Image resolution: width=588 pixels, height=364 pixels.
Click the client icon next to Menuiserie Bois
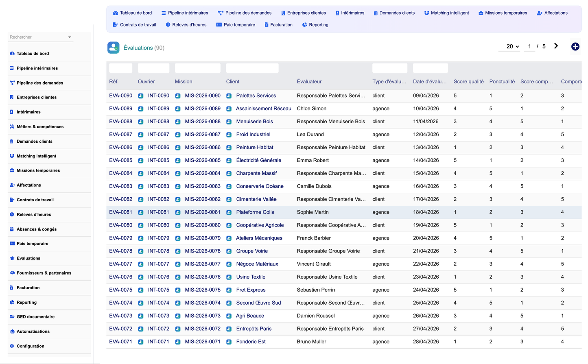click(x=229, y=122)
